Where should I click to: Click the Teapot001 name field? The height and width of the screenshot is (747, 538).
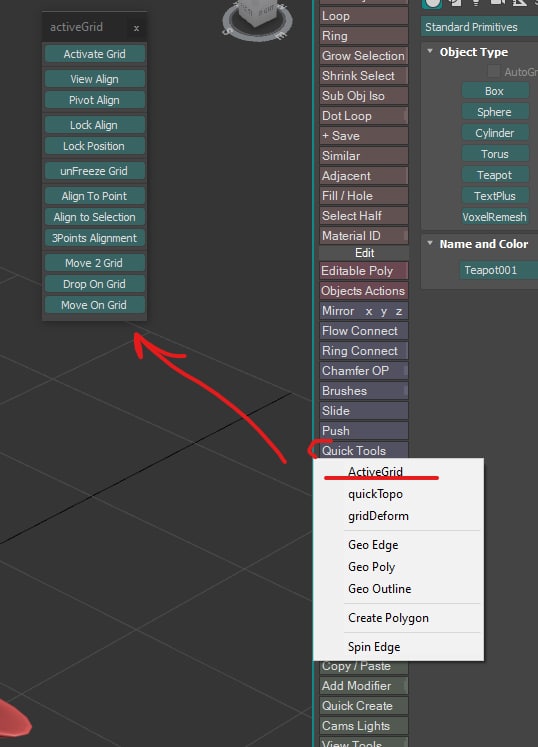coord(498,270)
